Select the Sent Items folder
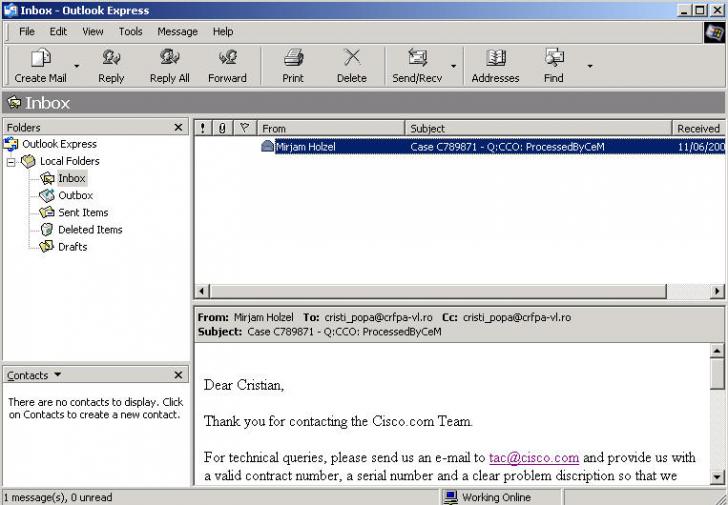Image resolution: width=728 pixels, height=505 pixels. pos(82,213)
